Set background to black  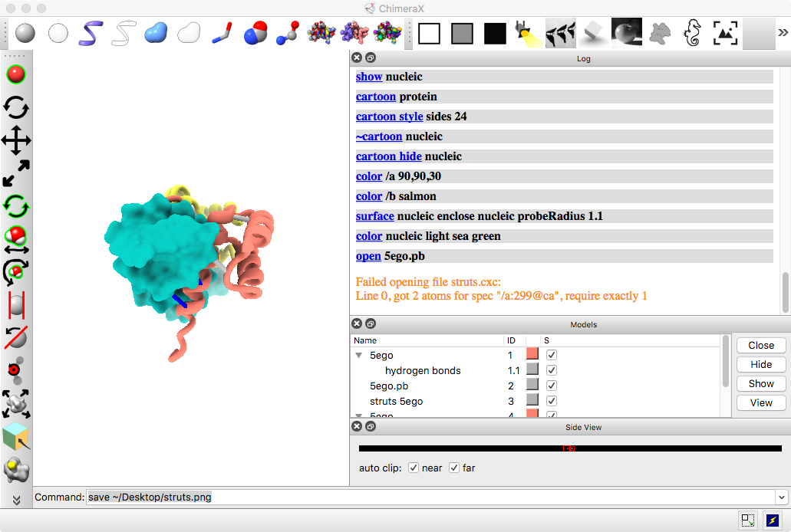(x=495, y=33)
